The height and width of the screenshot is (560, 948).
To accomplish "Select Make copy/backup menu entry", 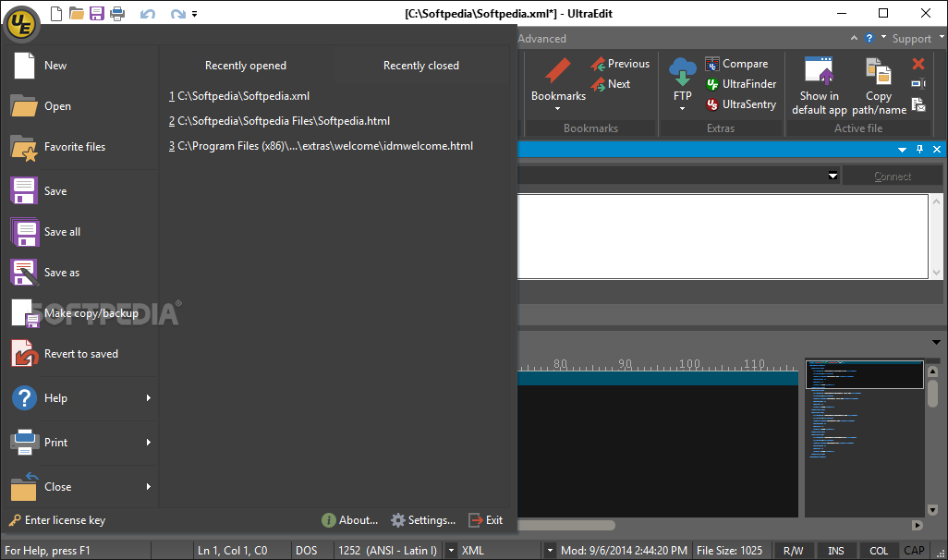I will [82, 312].
